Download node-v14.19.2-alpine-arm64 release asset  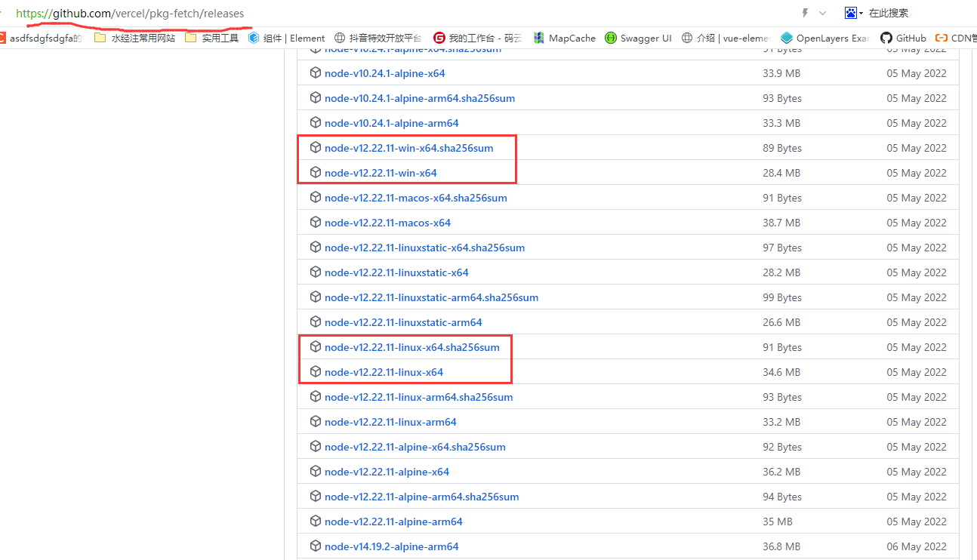click(x=391, y=546)
